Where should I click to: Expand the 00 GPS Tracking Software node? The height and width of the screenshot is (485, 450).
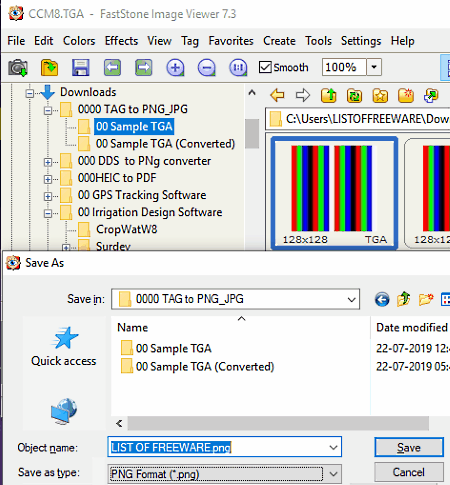coord(48,196)
